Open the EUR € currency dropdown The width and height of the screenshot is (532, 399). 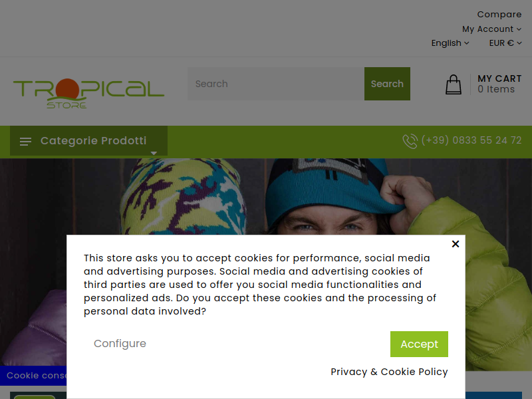[x=505, y=43]
